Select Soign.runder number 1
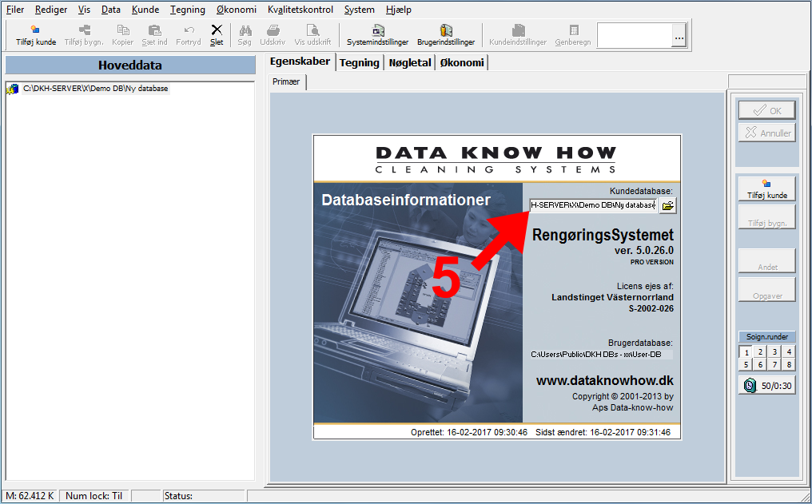Image resolution: width=812 pixels, height=504 pixels. coord(746,352)
